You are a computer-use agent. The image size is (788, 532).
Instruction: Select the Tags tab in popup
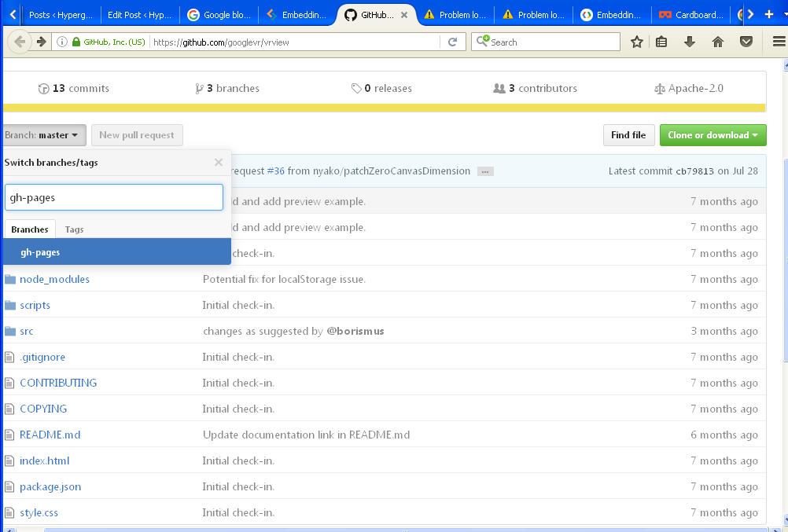pos(75,229)
